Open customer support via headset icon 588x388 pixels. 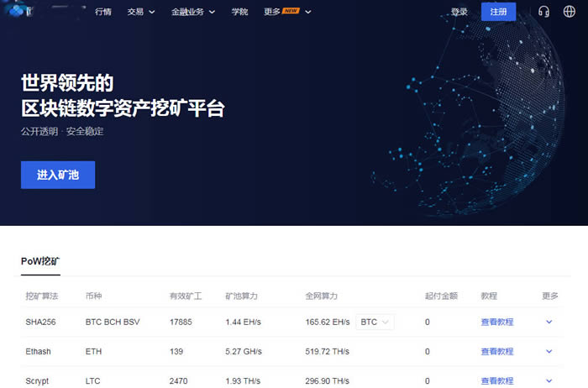click(x=543, y=12)
